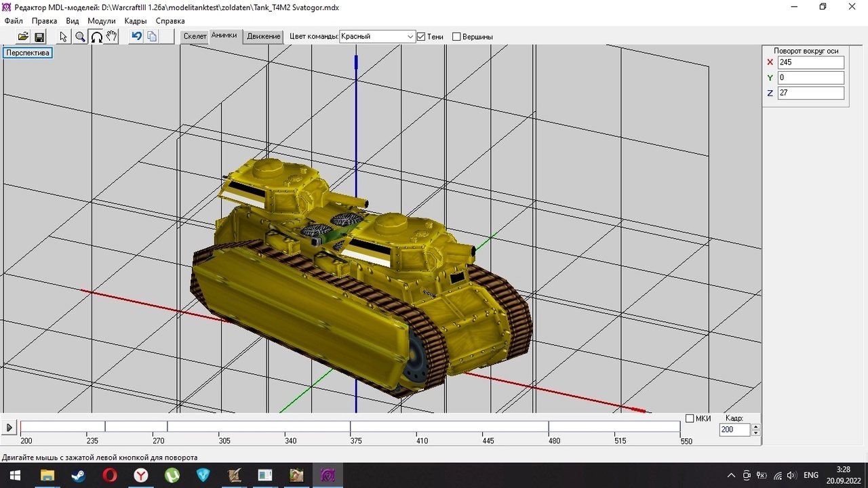Image resolution: width=868 pixels, height=488 pixels.
Task: Click the copy frames toolbar icon
Action: tap(152, 37)
